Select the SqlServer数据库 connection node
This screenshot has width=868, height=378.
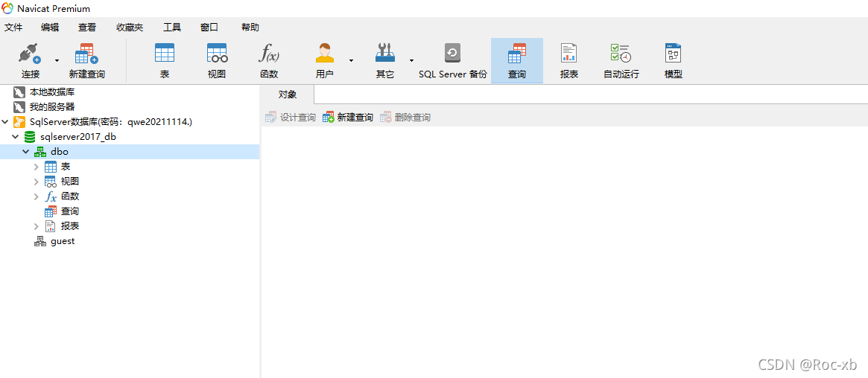coord(111,121)
